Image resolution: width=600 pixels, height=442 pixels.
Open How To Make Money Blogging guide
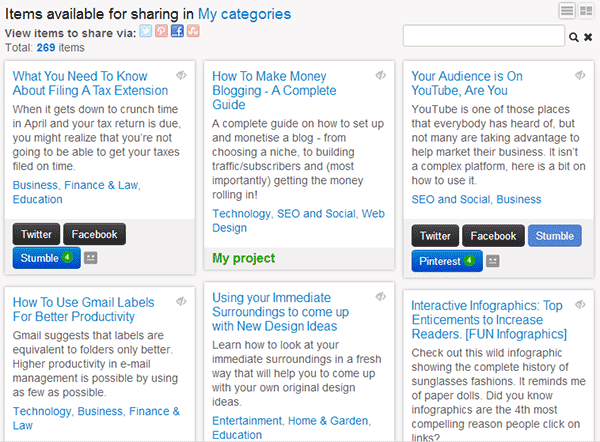coord(274,90)
